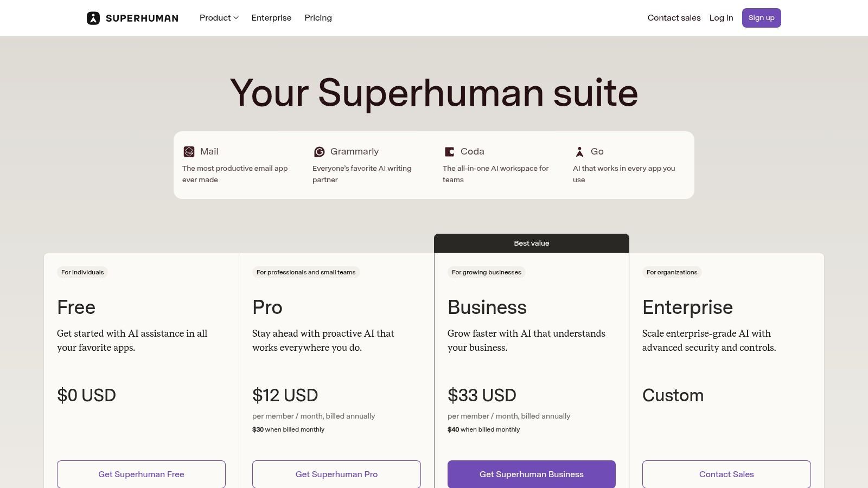This screenshot has height=488, width=868.
Task: Click the Log in link
Action: click(x=721, y=17)
